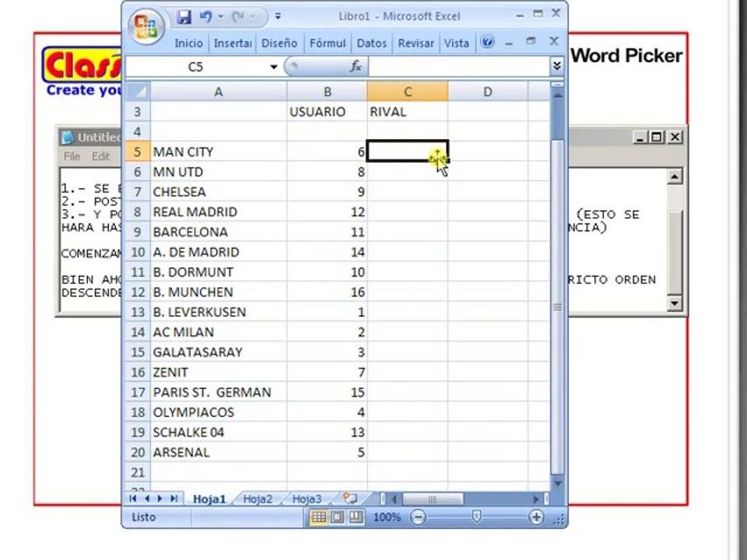Click vertical scrollbar up arrow in Excel
747x560 pixels.
point(557,95)
